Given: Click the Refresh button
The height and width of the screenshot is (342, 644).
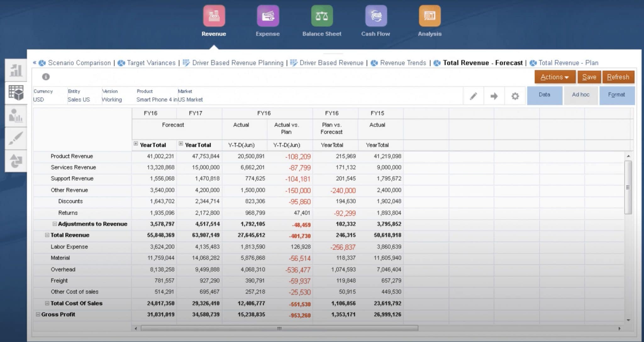Looking at the screenshot, I should tap(618, 77).
